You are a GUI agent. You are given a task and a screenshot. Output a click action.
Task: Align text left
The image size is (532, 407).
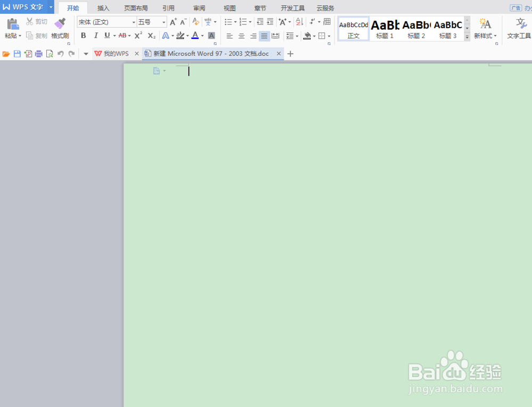pyautogui.click(x=230, y=36)
